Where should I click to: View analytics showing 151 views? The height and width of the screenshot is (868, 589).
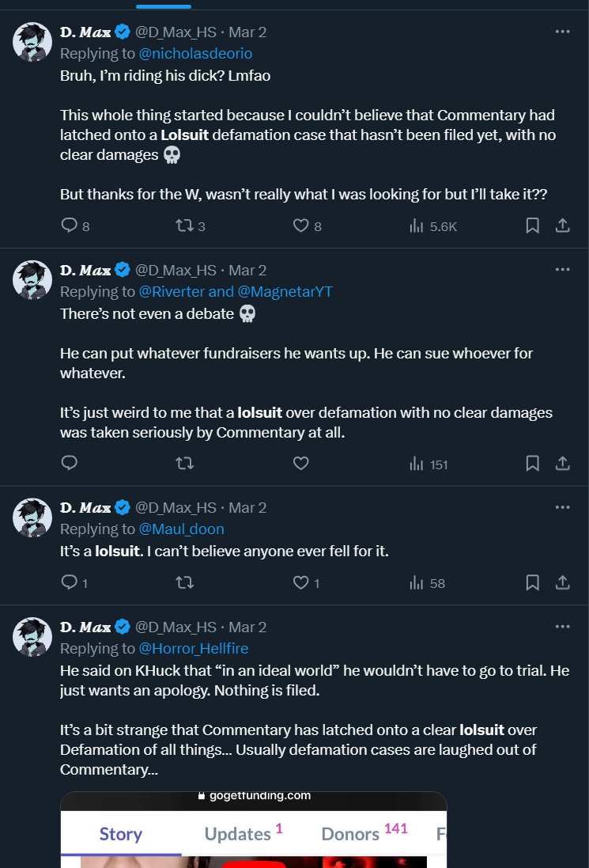[429, 464]
